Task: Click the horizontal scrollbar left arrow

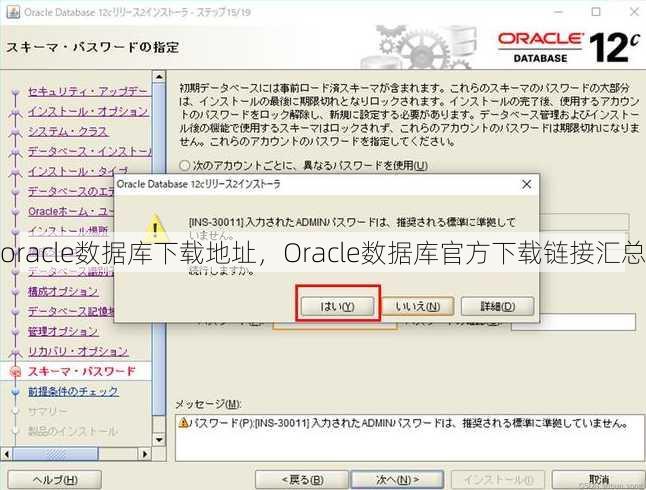Action: tap(6, 454)
